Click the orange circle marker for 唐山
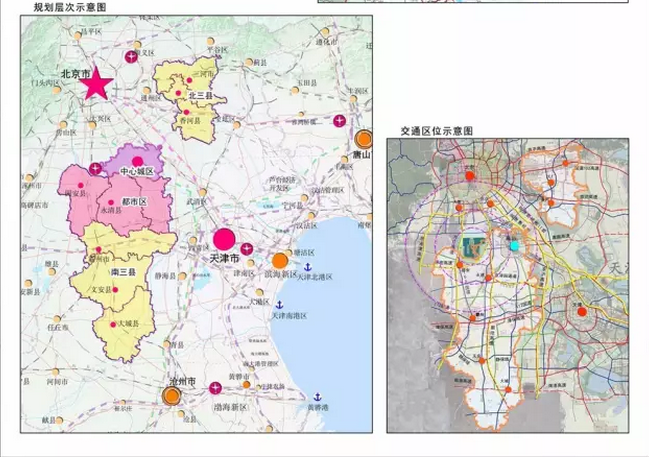The height and width of the screenshot is (457, 649). [365, 140]
